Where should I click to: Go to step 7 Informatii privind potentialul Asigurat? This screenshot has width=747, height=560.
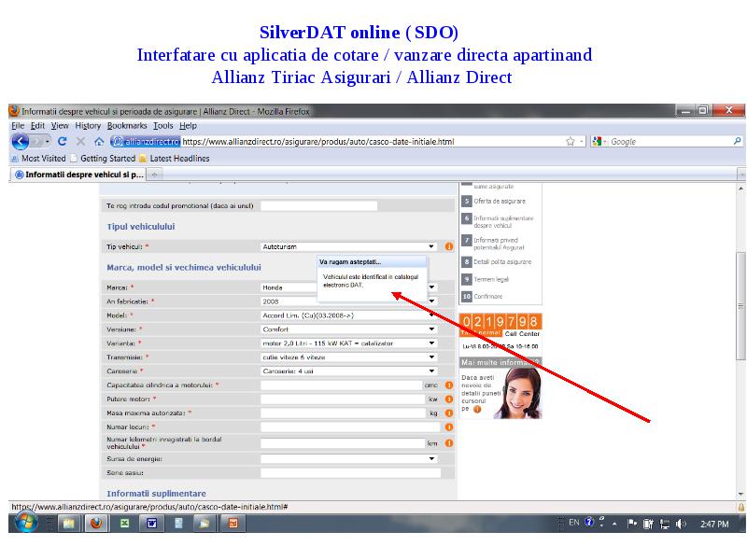494,244
